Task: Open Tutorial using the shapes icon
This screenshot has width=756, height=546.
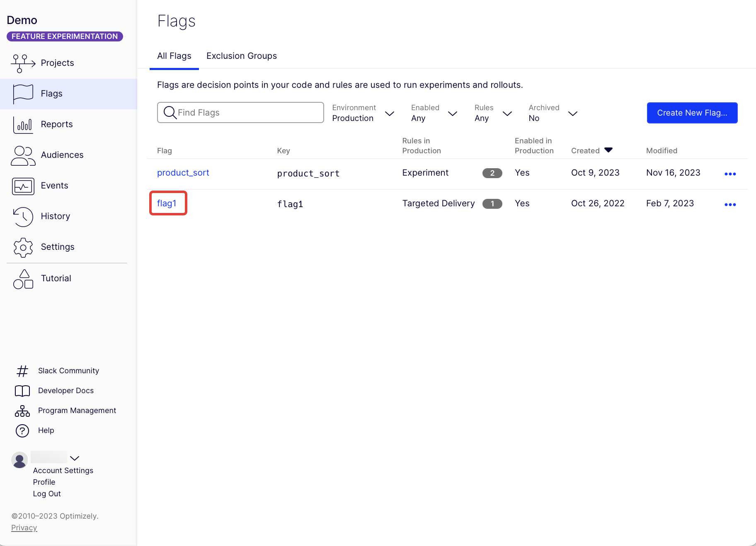Action: (23, 279)
